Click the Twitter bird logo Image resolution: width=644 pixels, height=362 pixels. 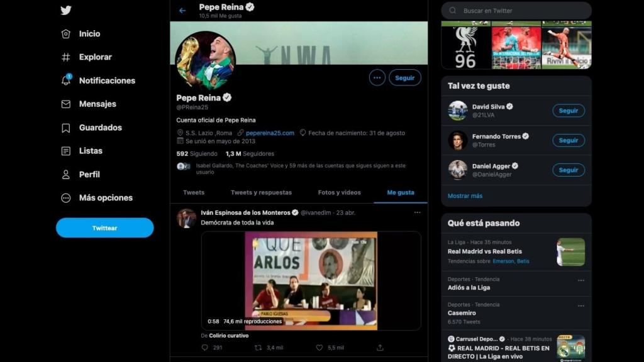(x=66, y=10)
